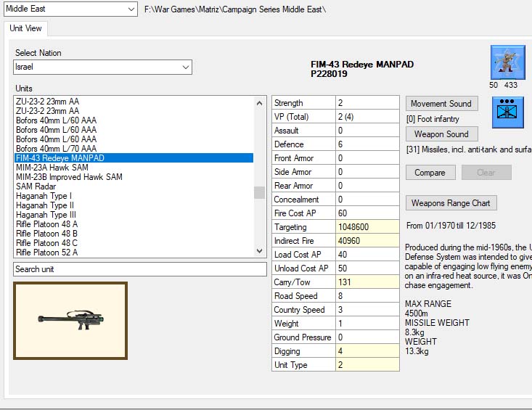Select MIM-23B Improved Hawk SAM unit
The image size is (532, 410).
point(134,177)
